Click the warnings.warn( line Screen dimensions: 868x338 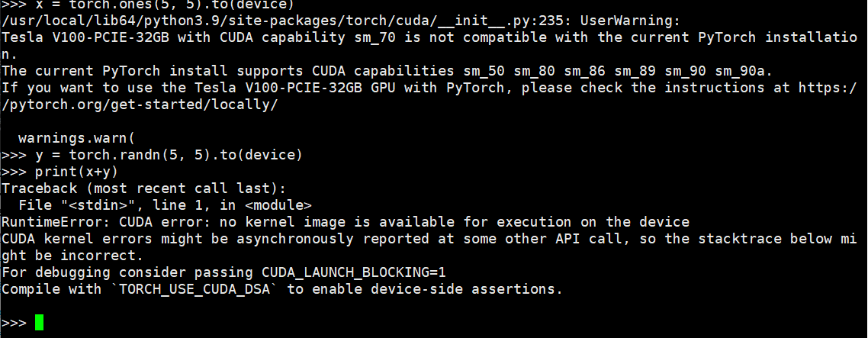coord(76,138)
